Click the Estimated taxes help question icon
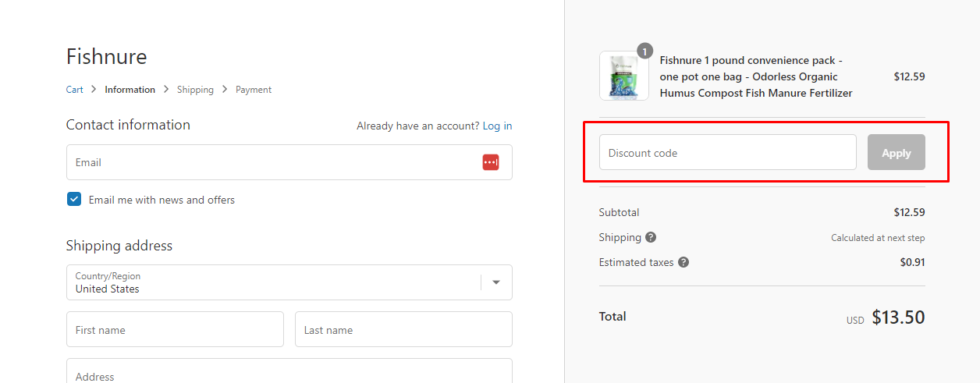The image size is (980, 383). pyautogui.click(x=684, y=262)
